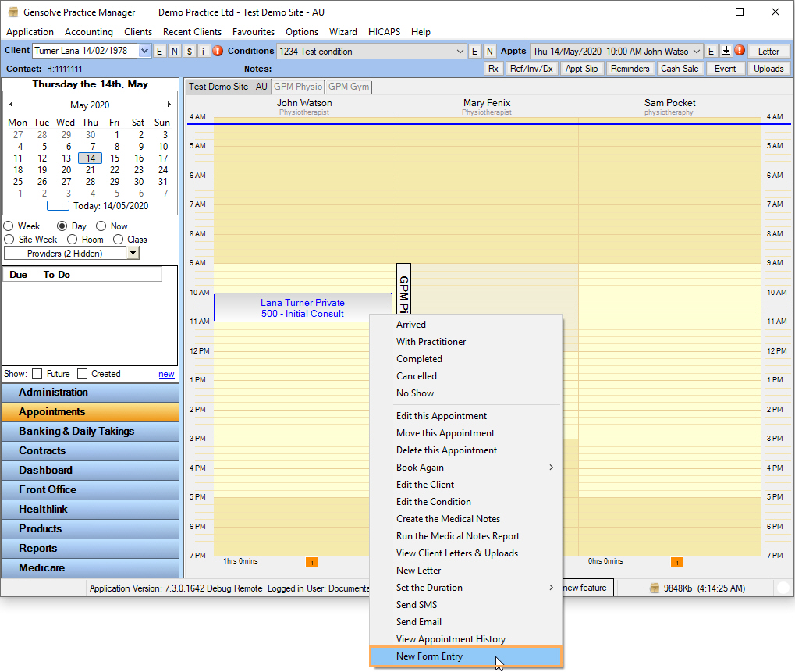Choose New Form Entry from context menu
This screenshot has width=795, height=672.
click(x=429, y=656)
